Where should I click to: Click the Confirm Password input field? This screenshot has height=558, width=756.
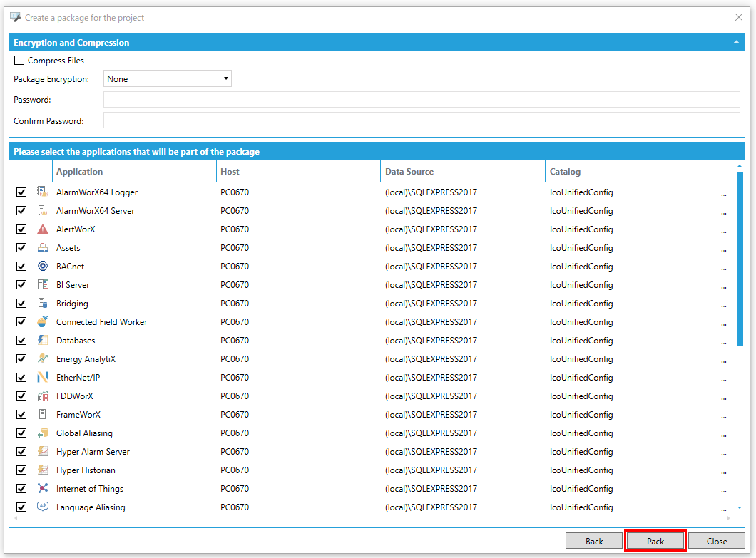click(x=421, y=120)
